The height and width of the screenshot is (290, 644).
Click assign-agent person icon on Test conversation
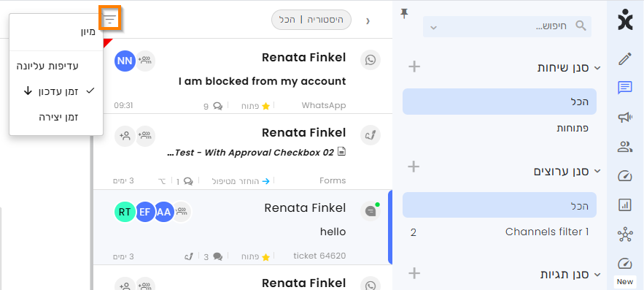coord(125,135)
